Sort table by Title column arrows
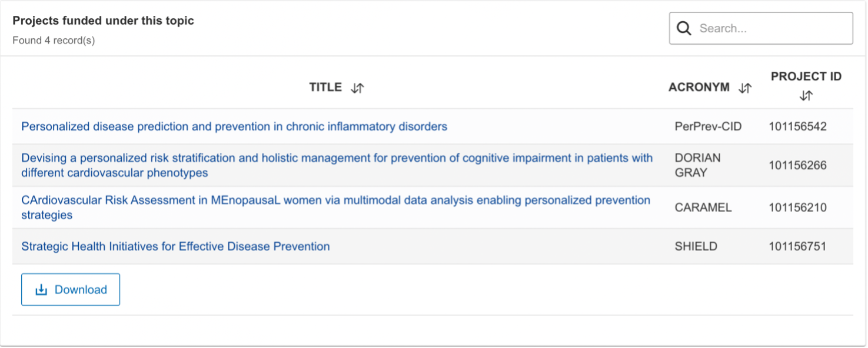868x348 pixels. coord(357,88)
